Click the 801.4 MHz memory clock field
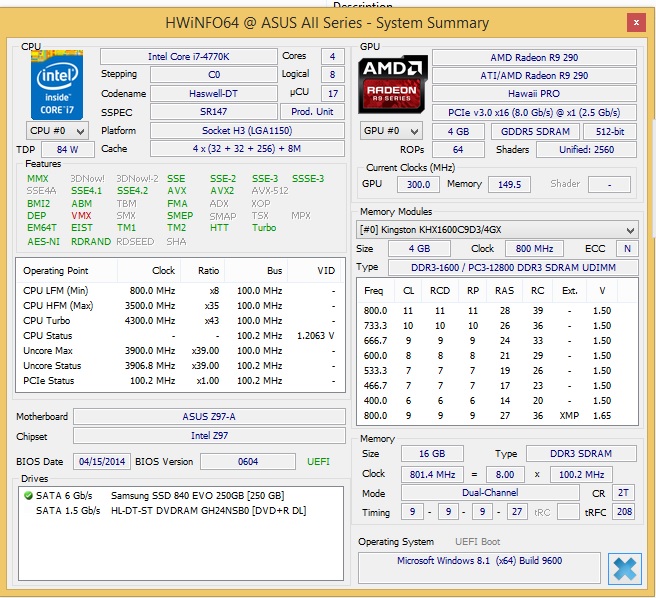This screenshot has height=598, width=656. 432,475
